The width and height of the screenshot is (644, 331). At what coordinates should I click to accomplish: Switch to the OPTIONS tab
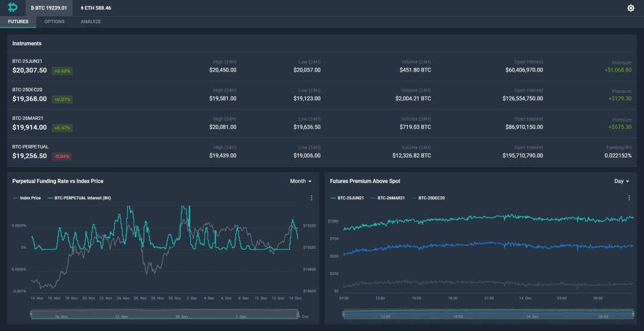pyautogui.click(x=54, y=21)
